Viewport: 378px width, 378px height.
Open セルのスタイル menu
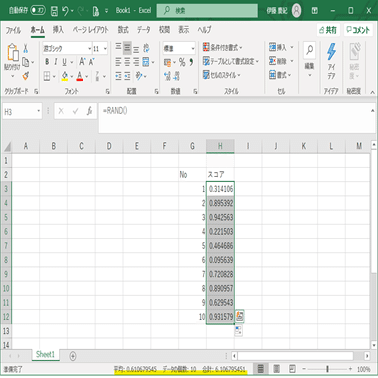[x=221, y=75]
